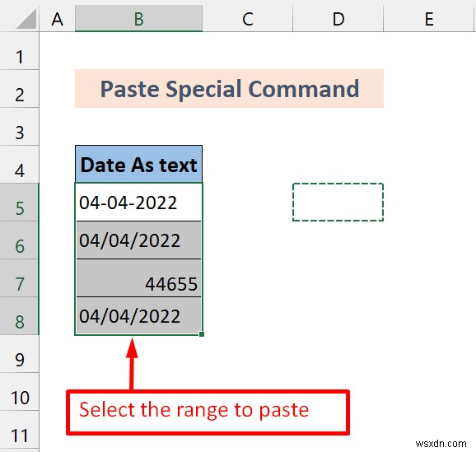The width and height of the screenshot is (476, 452).
Task: Click cell B7 containing 44655
Action: [138, 278]
